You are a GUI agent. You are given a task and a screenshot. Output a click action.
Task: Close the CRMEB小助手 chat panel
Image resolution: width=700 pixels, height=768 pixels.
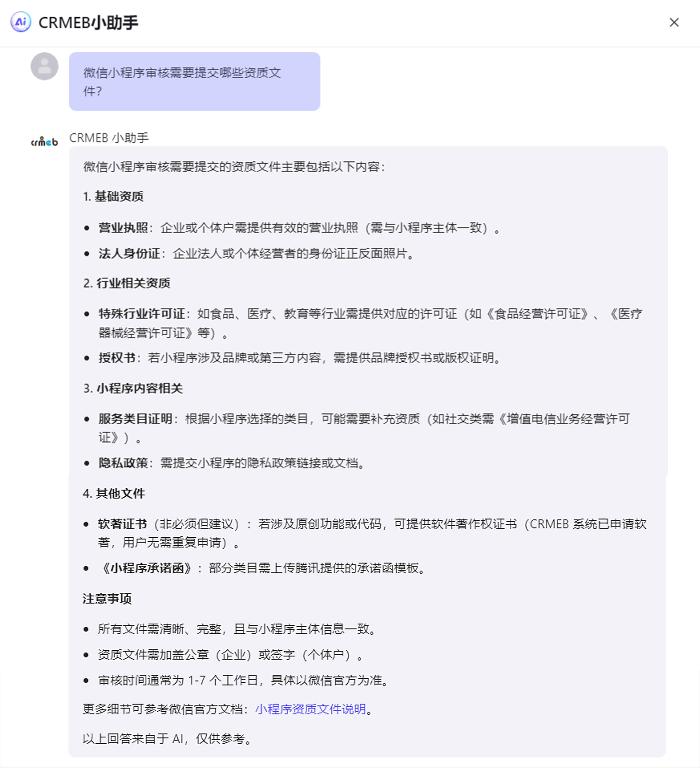click(674, 23)
